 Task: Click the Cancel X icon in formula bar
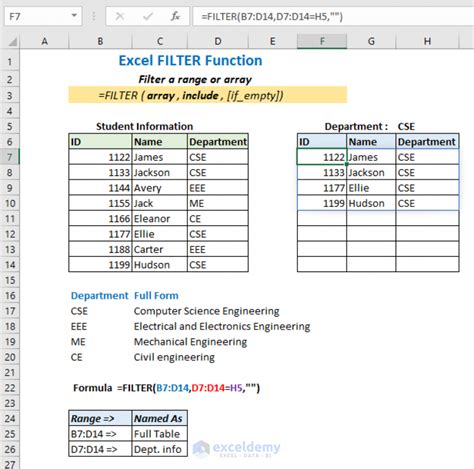coord(120,16)
